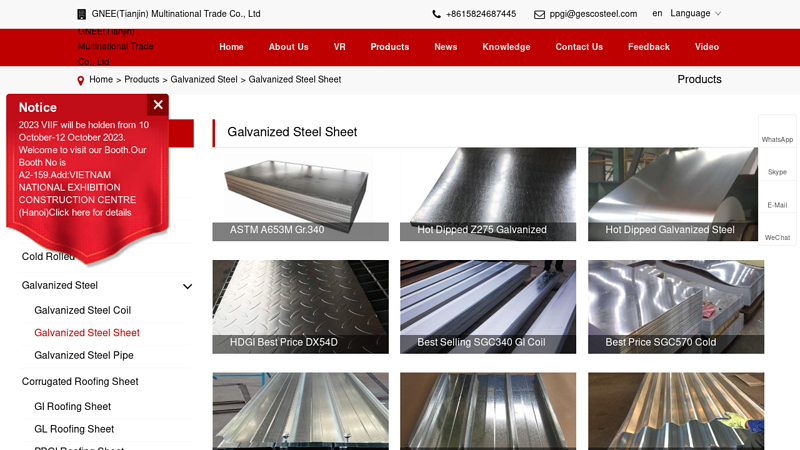Open E-Mail contact option
Viewport: 800px width, 450px height.
click(x=777, y=205)
